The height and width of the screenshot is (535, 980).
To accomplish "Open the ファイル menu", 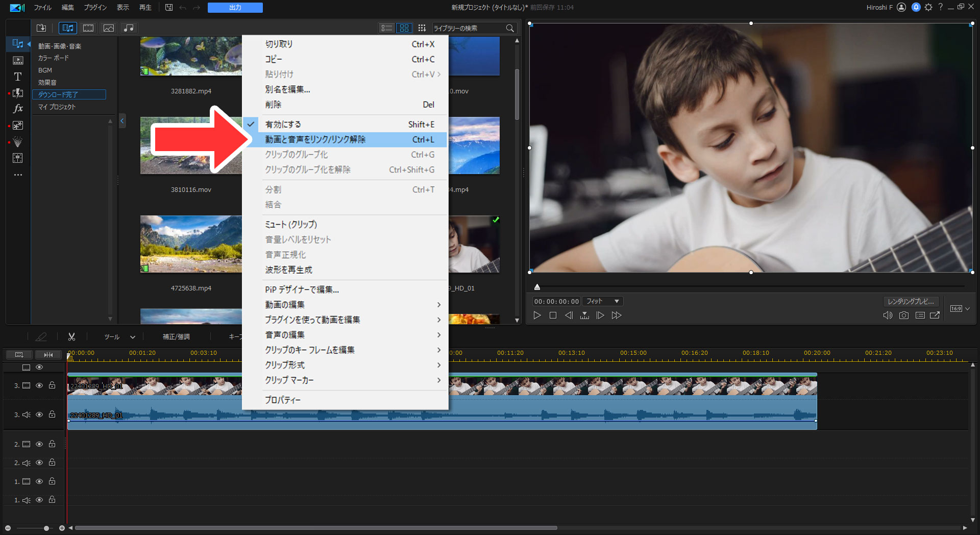I will pos(43,8).
